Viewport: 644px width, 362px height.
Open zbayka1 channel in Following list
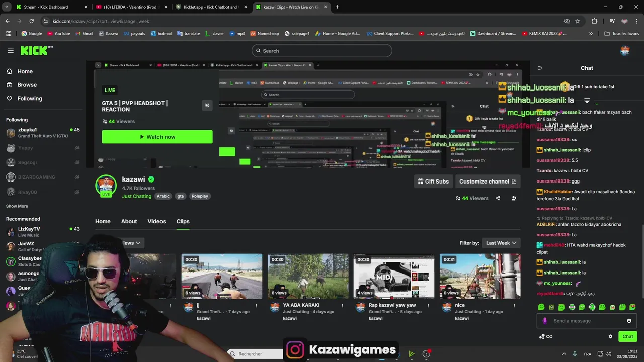[x=43, y=133]
